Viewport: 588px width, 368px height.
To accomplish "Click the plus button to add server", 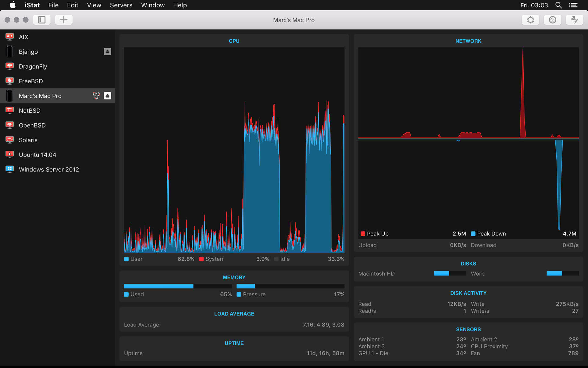I will [64, 20].
